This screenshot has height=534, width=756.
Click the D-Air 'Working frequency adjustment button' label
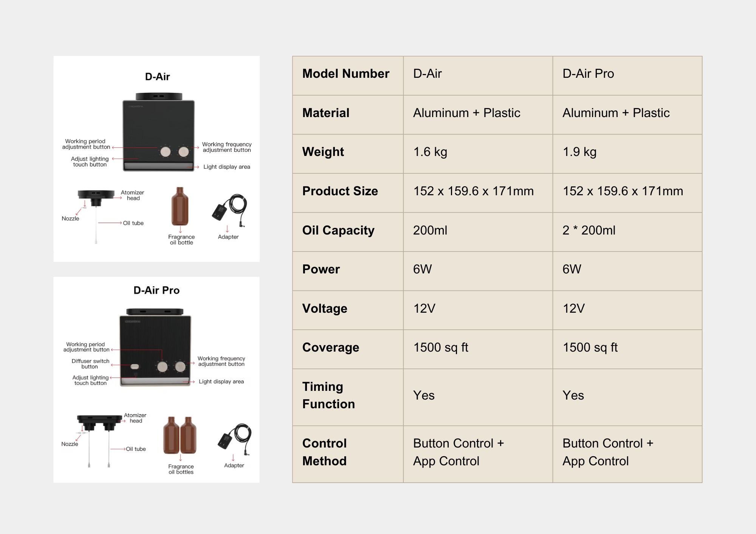coord(226,147)
